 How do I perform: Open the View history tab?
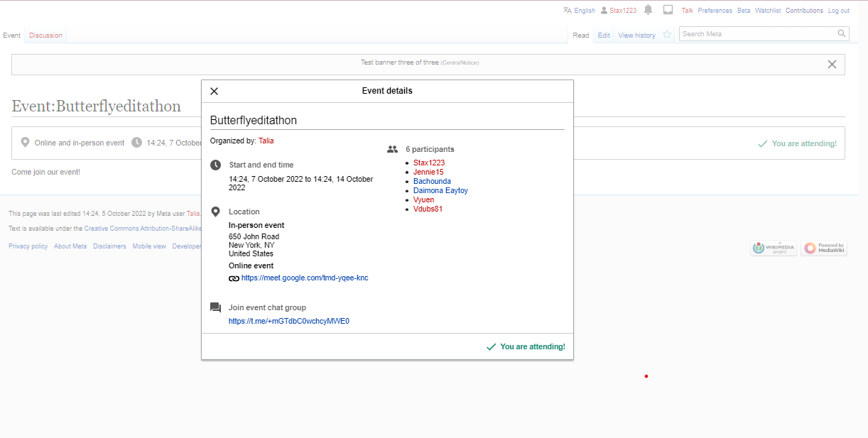click(636, 35)
